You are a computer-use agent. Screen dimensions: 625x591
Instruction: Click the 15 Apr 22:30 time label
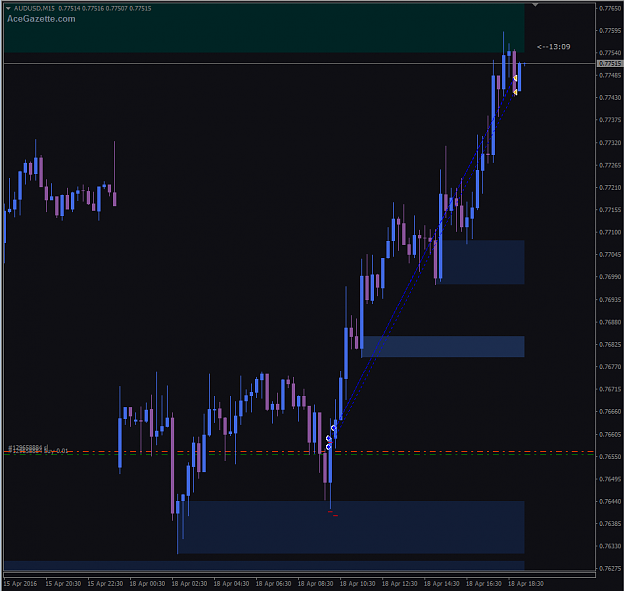(x=105, y=583)
